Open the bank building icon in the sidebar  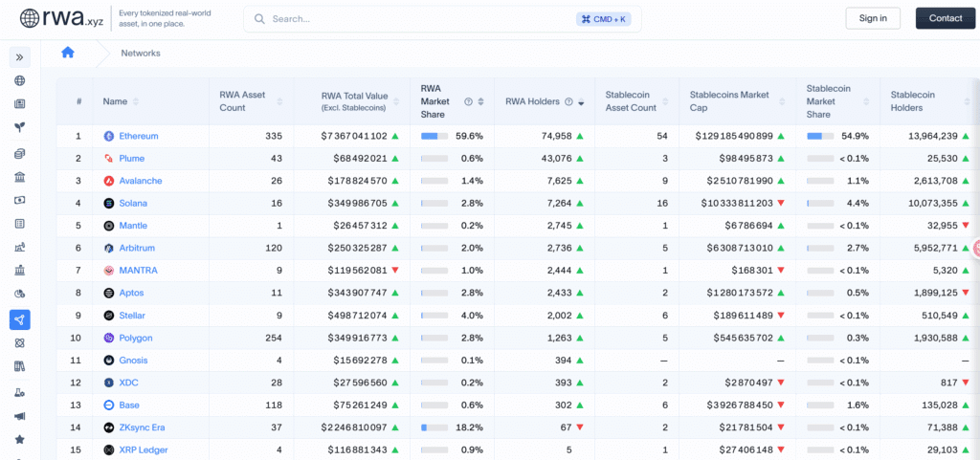click(19, 177)
